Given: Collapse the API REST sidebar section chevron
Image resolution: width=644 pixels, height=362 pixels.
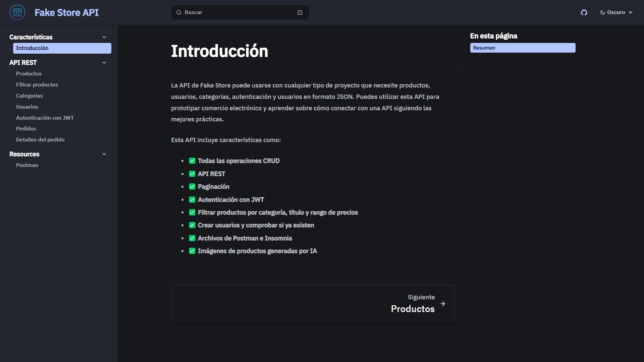Looking at the screenshot, I should [x=104, y=63].
